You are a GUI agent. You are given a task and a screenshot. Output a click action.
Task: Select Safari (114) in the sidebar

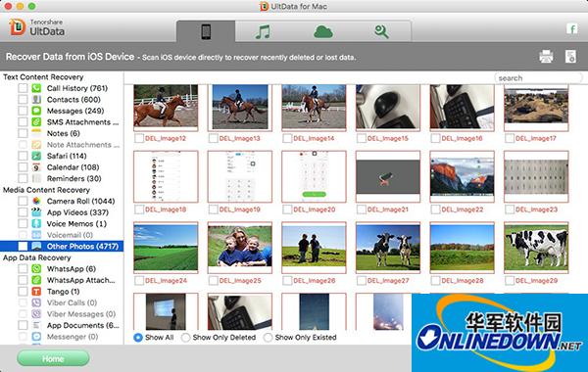point(67,156)
